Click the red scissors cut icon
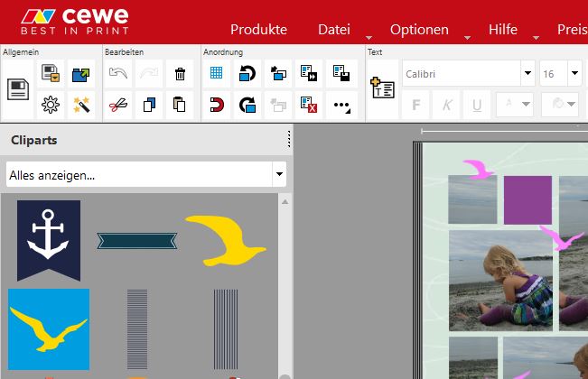The height and width of the screenshot is (379, 588). (118, 105)
